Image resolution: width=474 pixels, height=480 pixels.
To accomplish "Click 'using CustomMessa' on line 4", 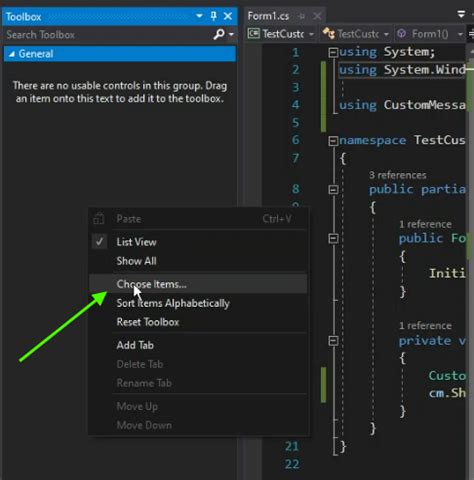I will [402, 105].
